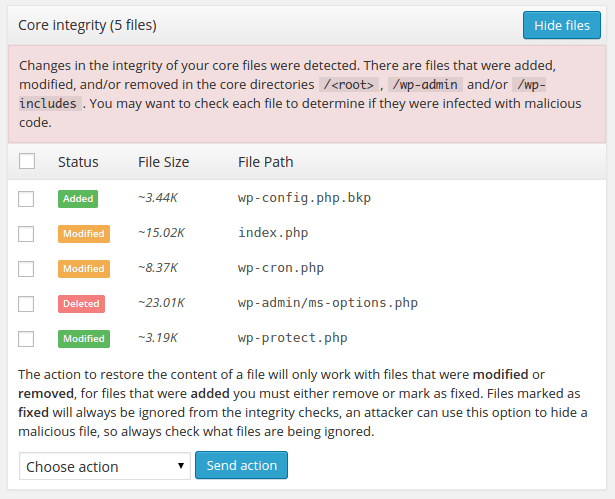Click the Status column header
The width and height of the screenshot is (615, 499).
[78, 162]
